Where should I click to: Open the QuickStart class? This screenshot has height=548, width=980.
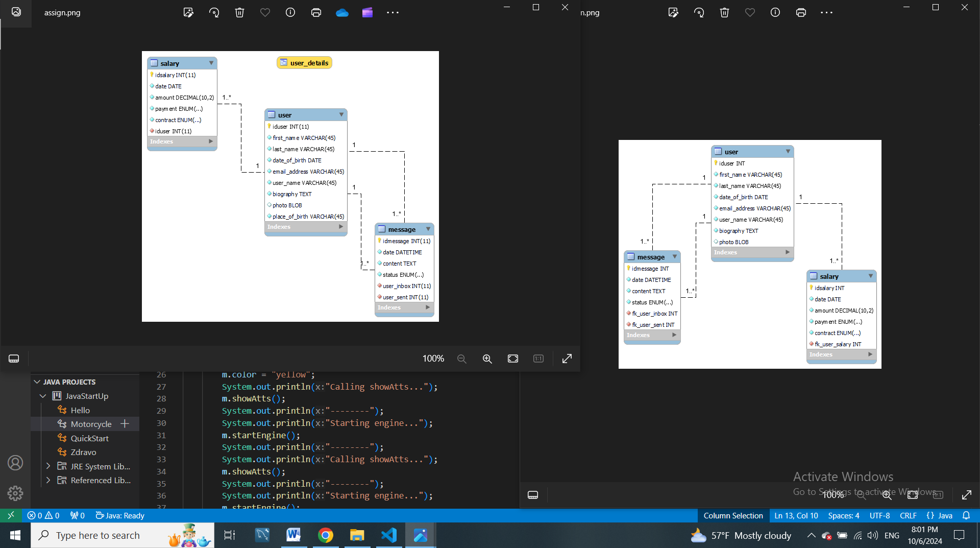click(89, 438)
